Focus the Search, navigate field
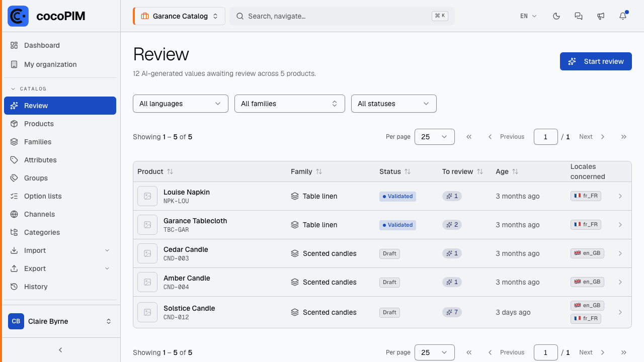The height and width of the screenshot is (362, 644). (x=342, y=16)
